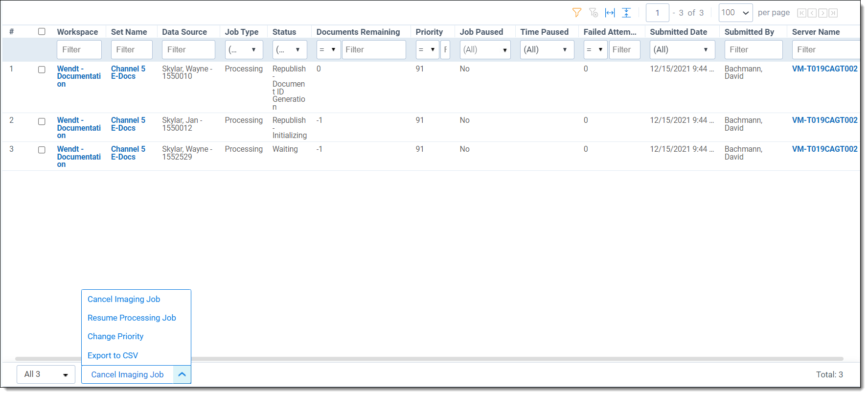
Task: Open the Job Type filter dropdown
Action: (244, 49)
